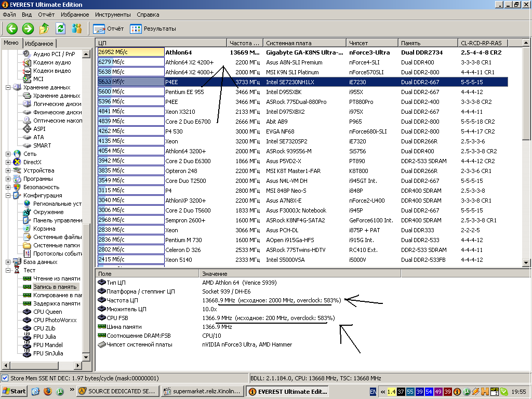Open the Инструменты menu
Screen dimensions: 532x399
click(113, 15)
